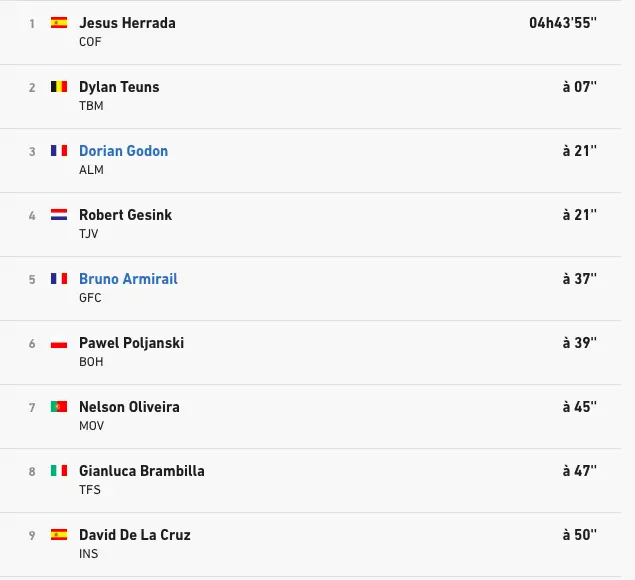Click the Belgian flag beside Dylan Teuns
The width and height of the screenshot is (635, 580).
[x=59, y=87]
